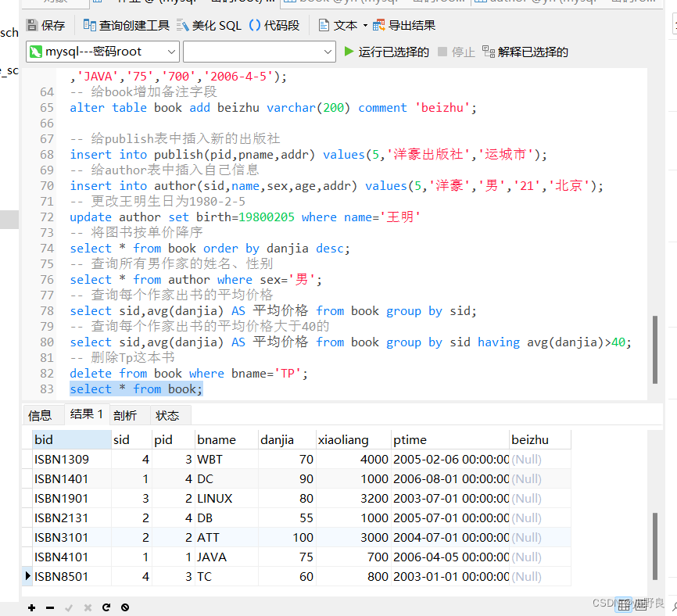
Task: Click the JAVA bname cell
Action: [x=226, y=557]
